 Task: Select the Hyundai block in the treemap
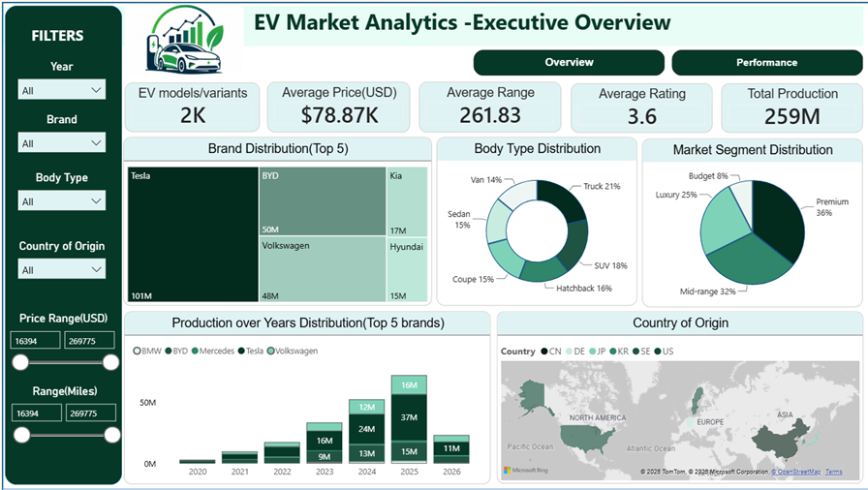pos(407,269)
